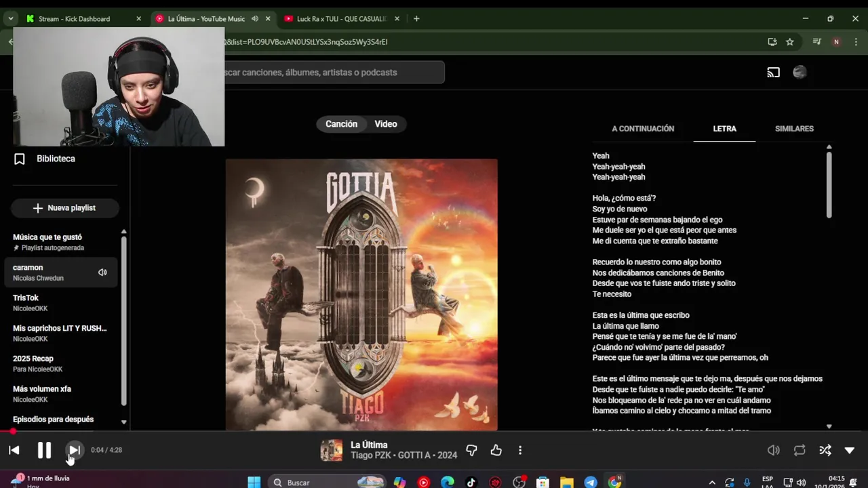Click the song title La Última in player bar
The width and height of the screenshot is (868, 488).
tap(369, 445)
